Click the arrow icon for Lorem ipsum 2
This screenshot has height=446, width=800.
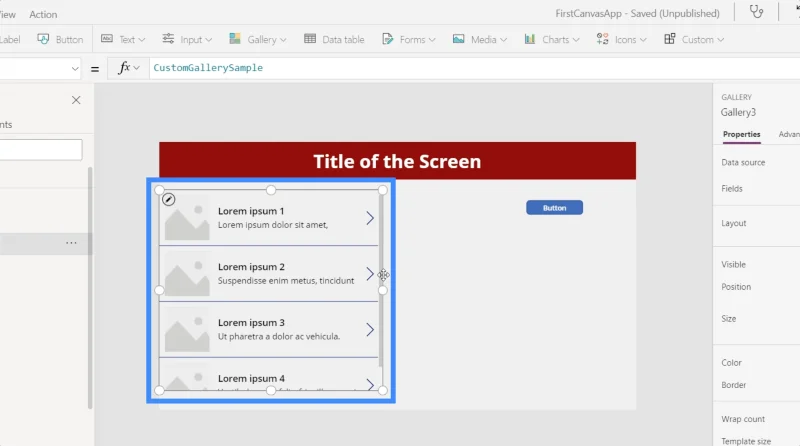[x=370, y=274]
